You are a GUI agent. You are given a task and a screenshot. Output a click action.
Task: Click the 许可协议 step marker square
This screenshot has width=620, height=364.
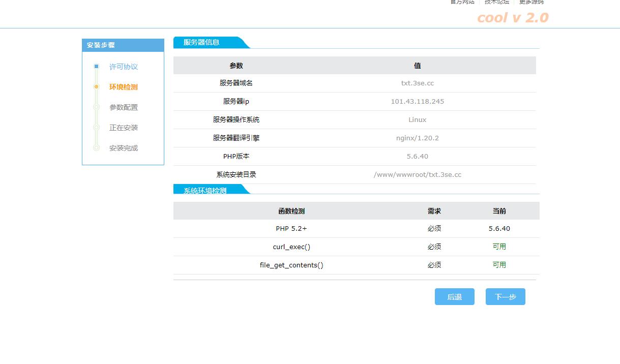pyautogui.click(x=96, y=67)
